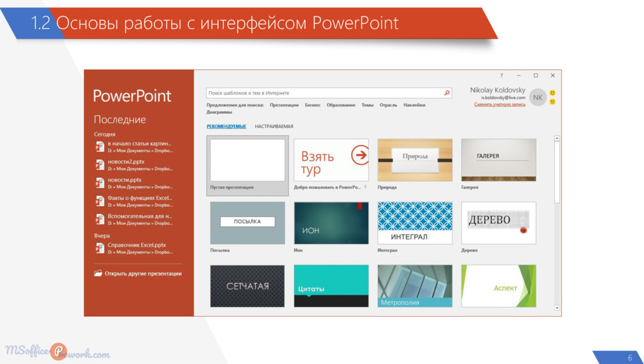Choose the Галерея template thumbnail
Viewport: 644px width, 364px height.
(x=499, y=160)
